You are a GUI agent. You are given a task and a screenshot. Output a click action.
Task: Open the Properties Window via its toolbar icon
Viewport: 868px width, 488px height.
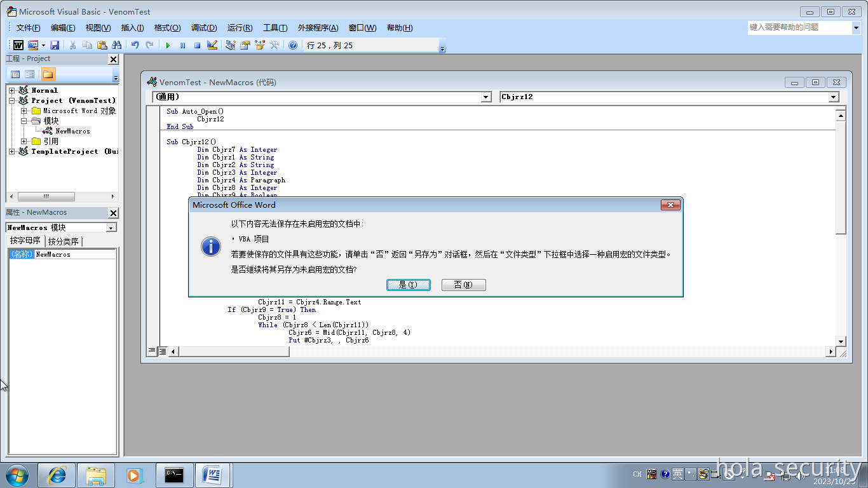[245, 45]
